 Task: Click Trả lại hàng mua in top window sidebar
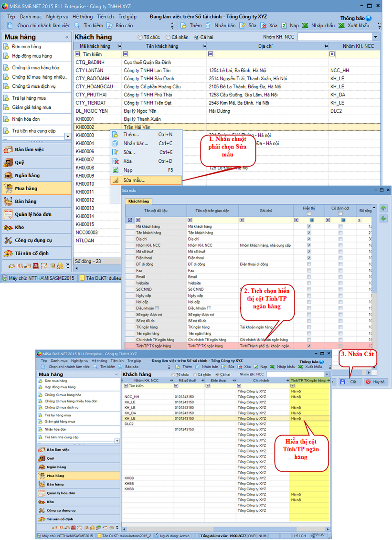coord(29,98)
